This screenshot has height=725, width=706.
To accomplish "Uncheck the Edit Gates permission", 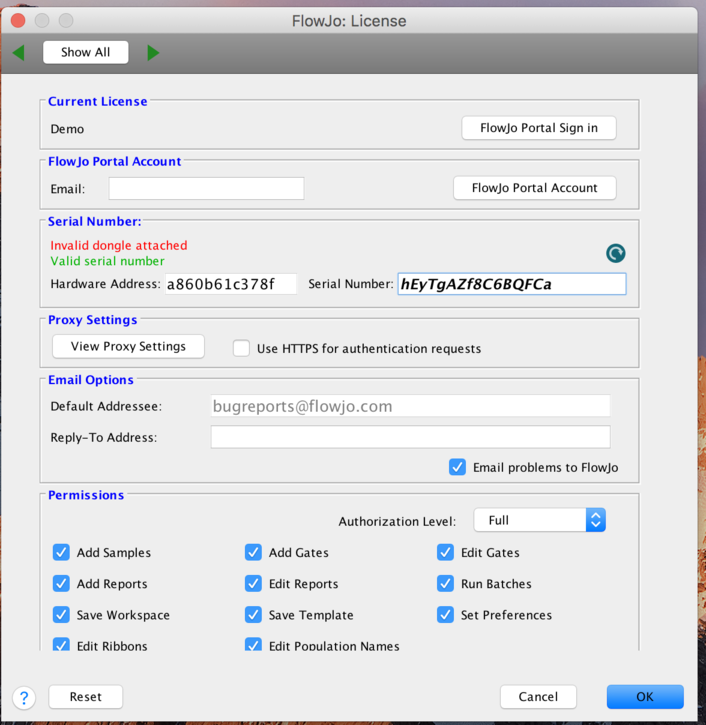I will [x=445, y=552].
